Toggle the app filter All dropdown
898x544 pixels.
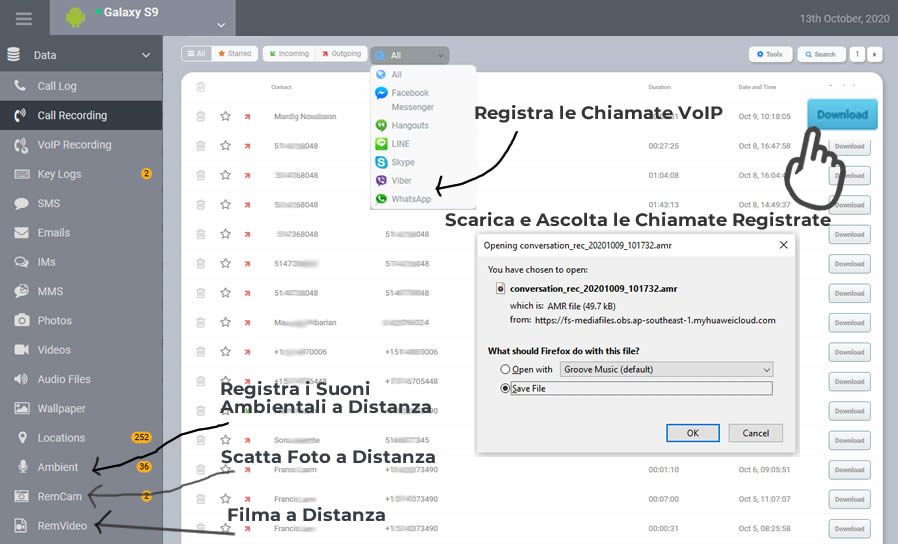pyautogui.click(x=409, y=55)
